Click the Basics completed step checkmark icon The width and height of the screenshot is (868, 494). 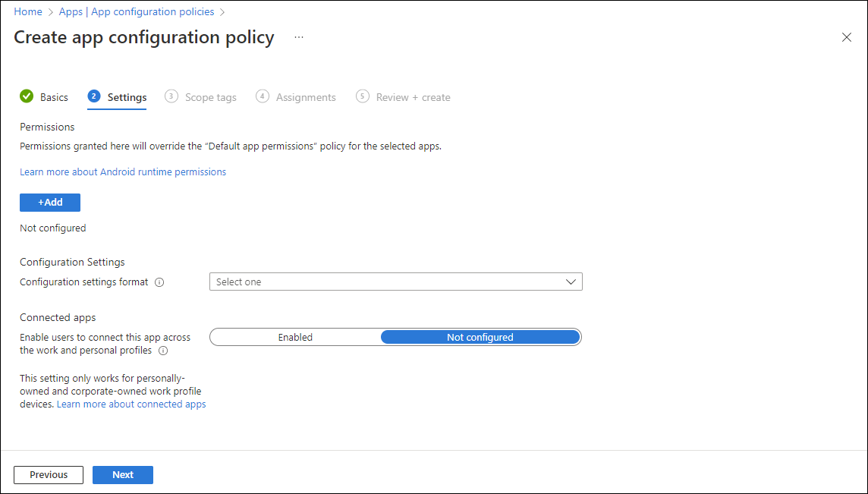point(25,97)
